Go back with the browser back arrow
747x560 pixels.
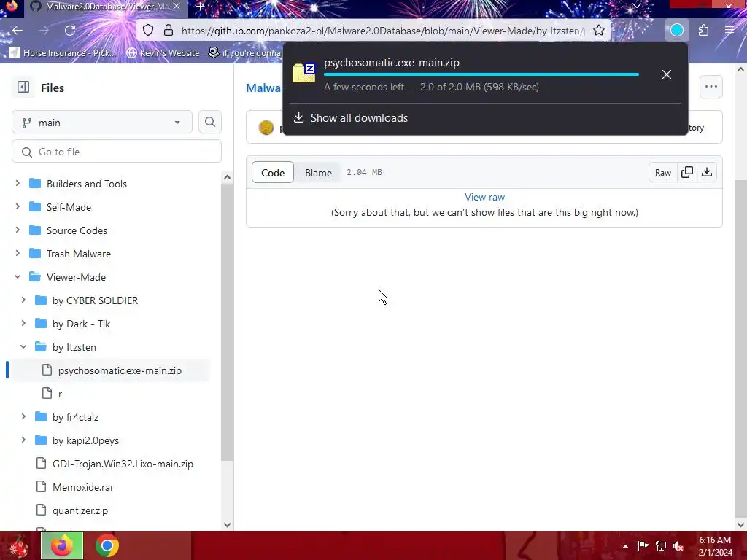coord(18,31)
